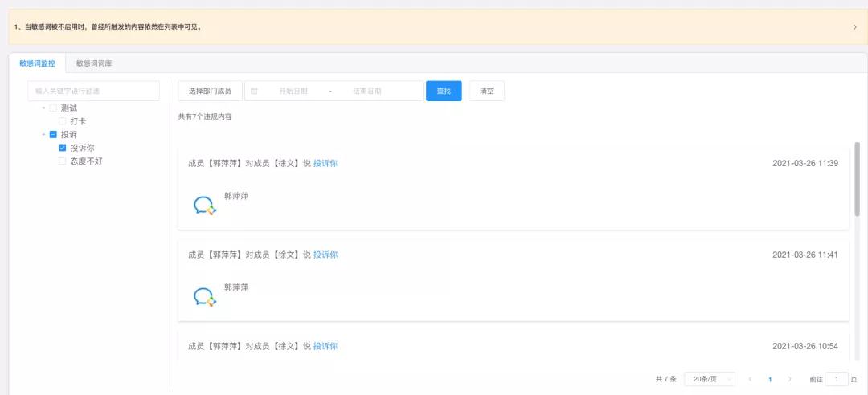Screen dimensions: 868x395
Task: Click chat avatar icon in 11:39 record
Action: coord(205,206)
